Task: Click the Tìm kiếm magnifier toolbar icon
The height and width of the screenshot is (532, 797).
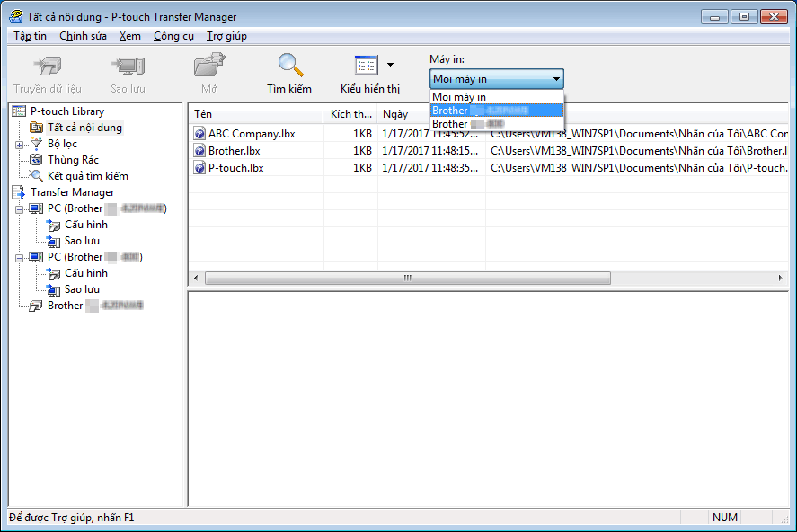Action: 289,66
